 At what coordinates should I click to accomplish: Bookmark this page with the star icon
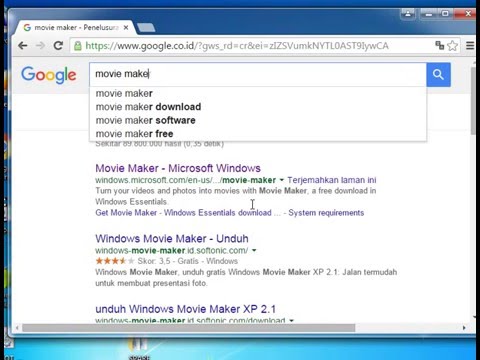(x=452, y=45)
